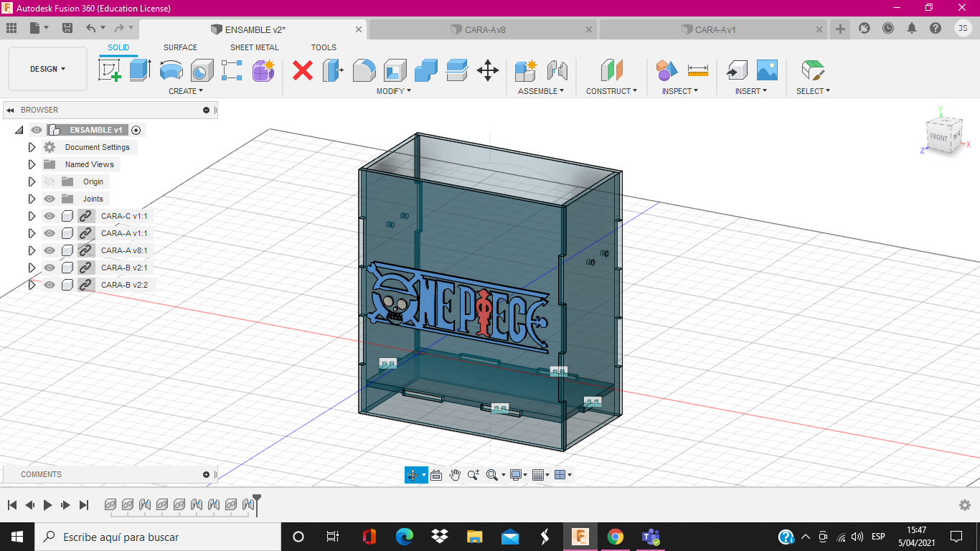
Task: Click the Save icon
Action: pyautogui.click(x=67, y=28)
